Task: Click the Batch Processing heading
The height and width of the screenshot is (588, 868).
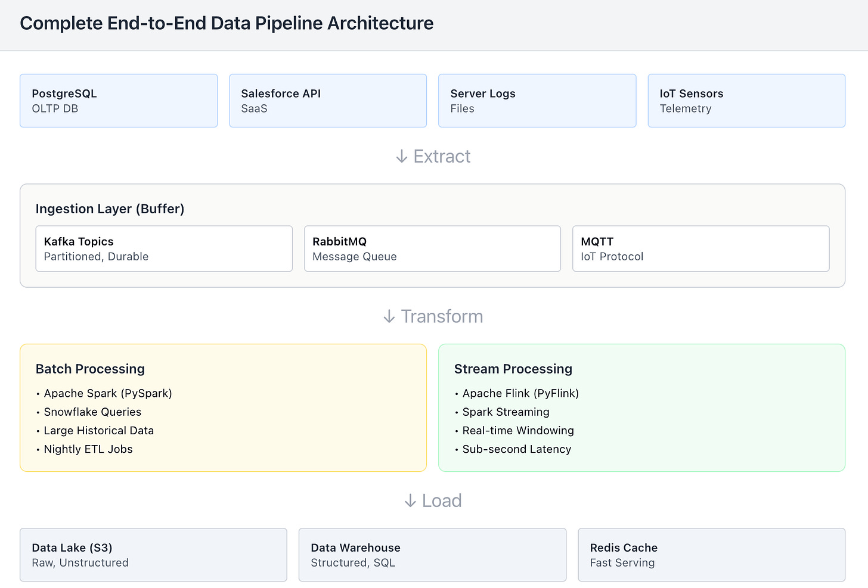Action: pyautogui.click(x=90, y=369)
